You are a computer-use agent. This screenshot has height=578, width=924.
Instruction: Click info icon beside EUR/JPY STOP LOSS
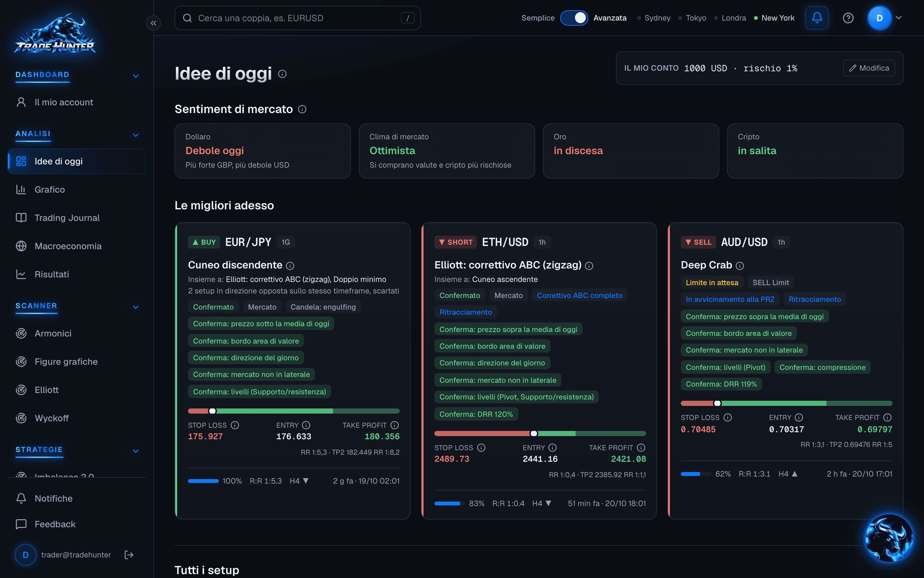point(235,425)
